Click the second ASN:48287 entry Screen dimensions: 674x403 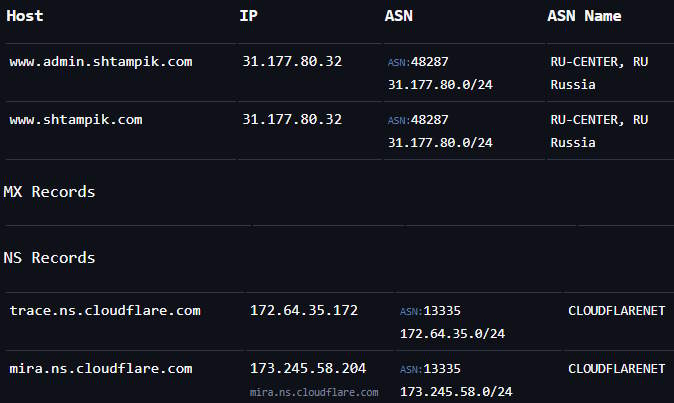(x=418, y=120)
